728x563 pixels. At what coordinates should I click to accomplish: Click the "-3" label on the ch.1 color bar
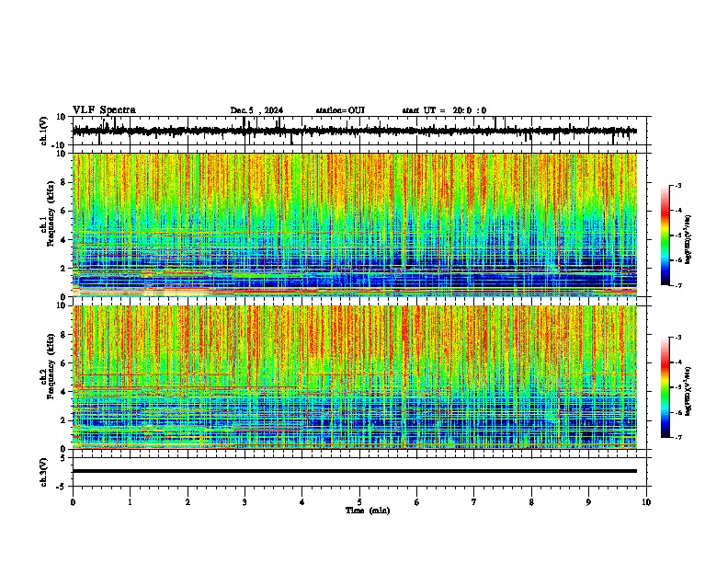[x=677, y=185]
